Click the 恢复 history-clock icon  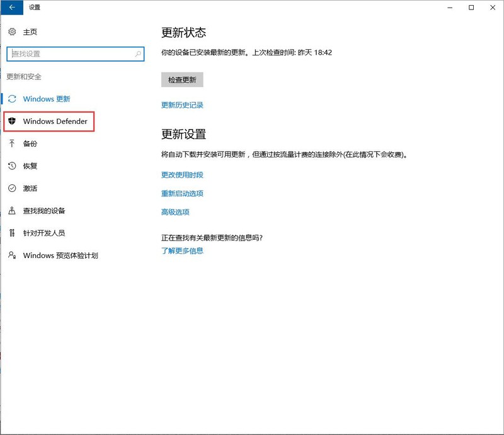(x=11, y=166)
